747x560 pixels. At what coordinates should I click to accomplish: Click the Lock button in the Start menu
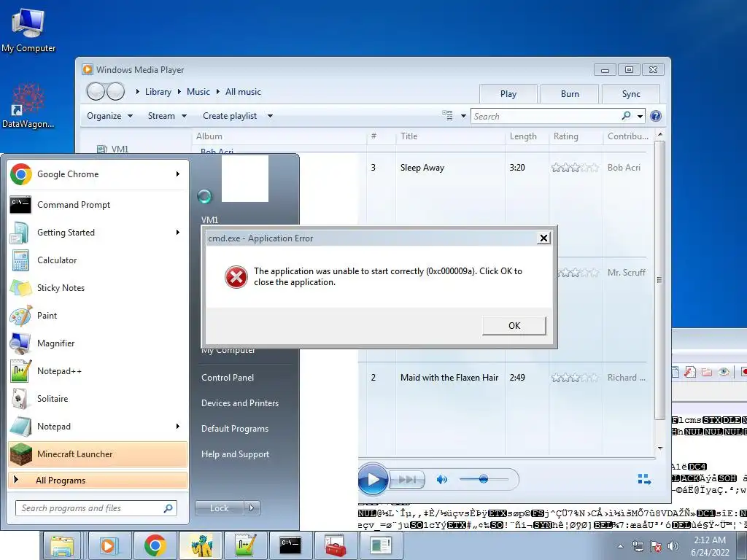(219, 508)
